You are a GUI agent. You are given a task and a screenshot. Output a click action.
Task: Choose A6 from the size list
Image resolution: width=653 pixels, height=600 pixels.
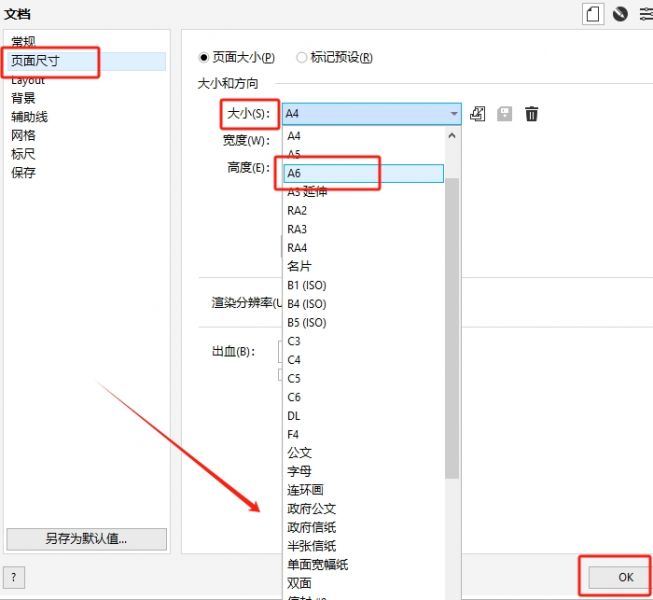pyautogui.click(x=363, y=173)
